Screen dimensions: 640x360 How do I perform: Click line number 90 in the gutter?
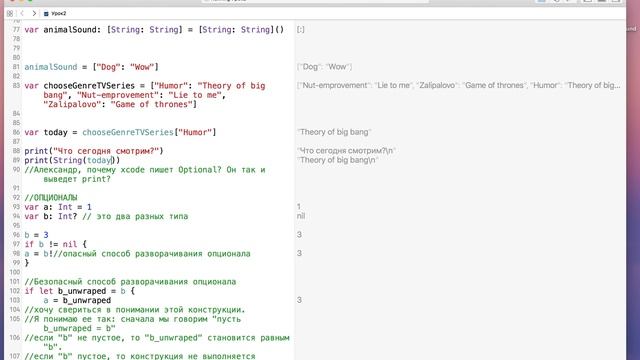[x=16, y=169]
